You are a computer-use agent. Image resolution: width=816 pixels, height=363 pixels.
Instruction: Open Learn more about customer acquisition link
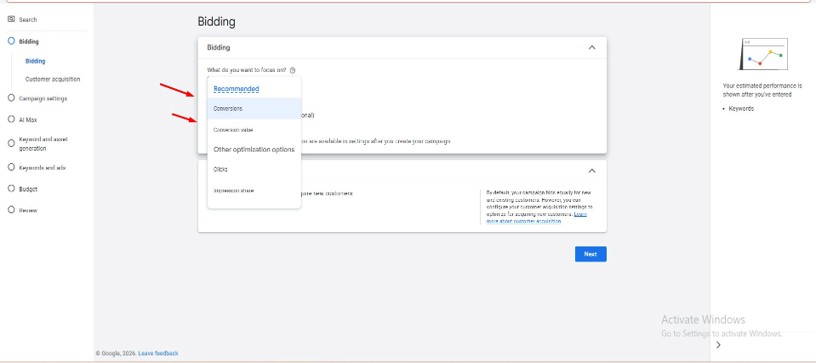pos(536,217)
